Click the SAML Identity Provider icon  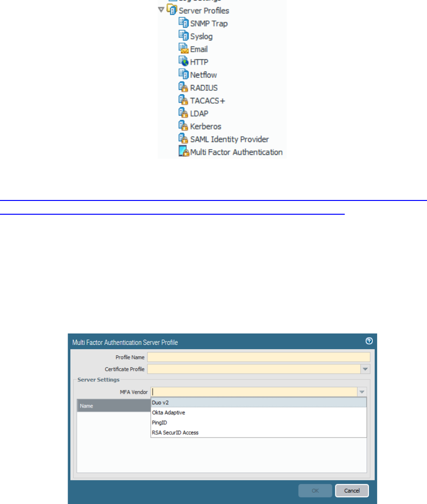point(184,138)
